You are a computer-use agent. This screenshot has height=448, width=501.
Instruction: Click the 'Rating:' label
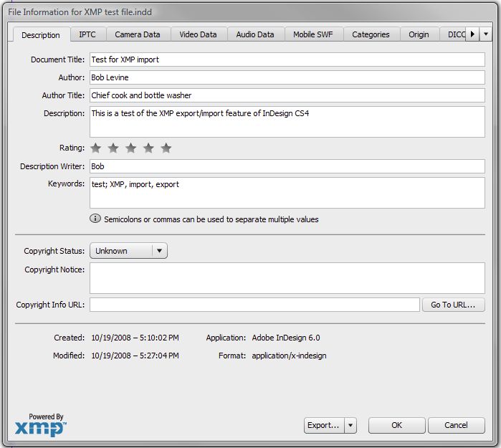pyautogui.click(x=72, y=148)
